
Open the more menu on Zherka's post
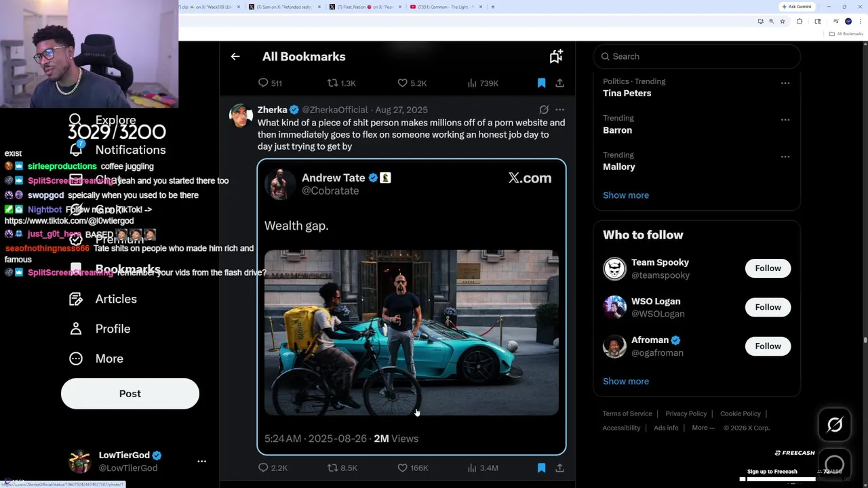559,110
